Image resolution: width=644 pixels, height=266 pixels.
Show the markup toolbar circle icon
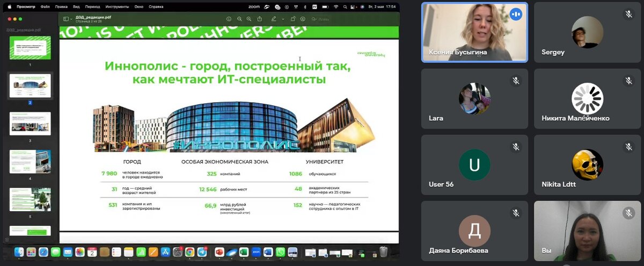(303, 19)
